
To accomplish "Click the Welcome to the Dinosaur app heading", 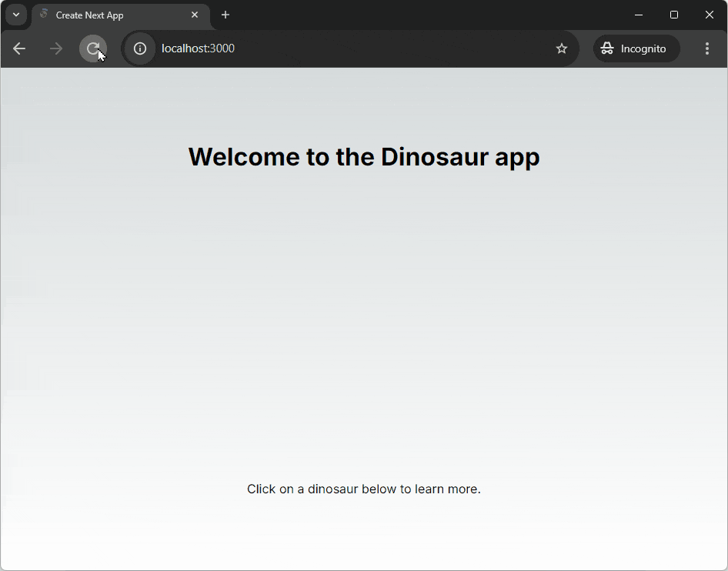I will click(x=364, y=156).
